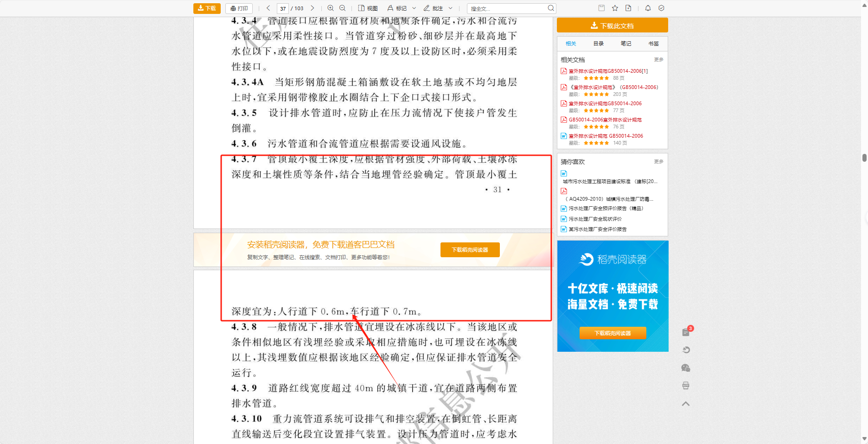Open 室外排水设计规范GB50014-2006 77页 link
The width and height of the screenshot is (868, 444).
(x=605, y=103)
